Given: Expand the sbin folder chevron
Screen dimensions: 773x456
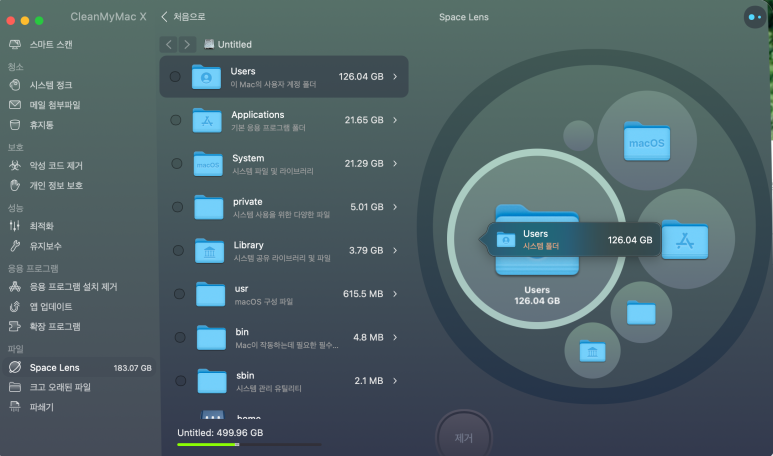Looking at the screenshot, I should (x=395, y=381).
